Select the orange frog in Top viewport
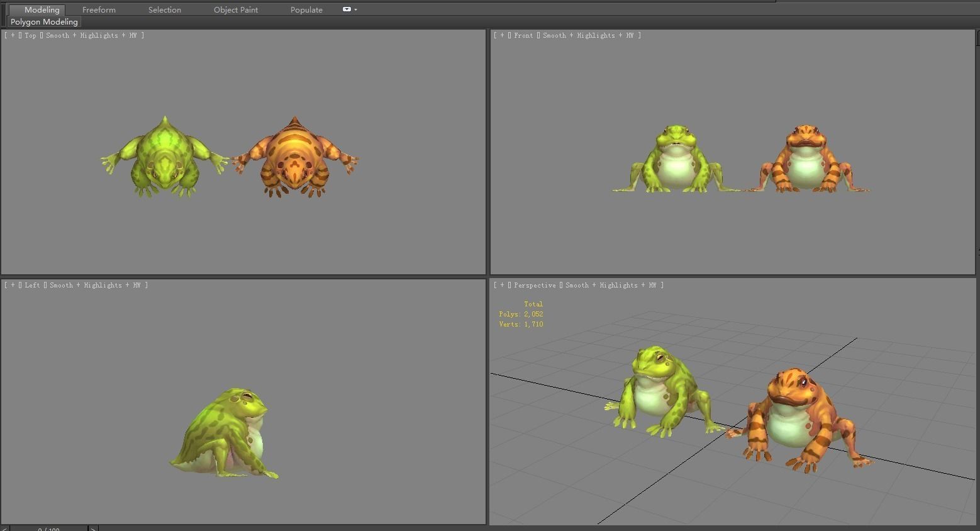The image size is (980, 531). 294,157
